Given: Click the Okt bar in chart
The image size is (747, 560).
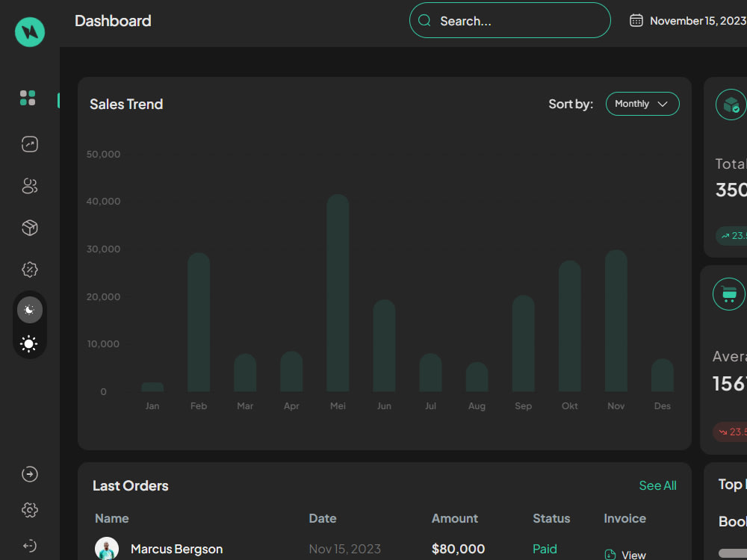Looking at the screenshot, I should (x=570, y=326).
